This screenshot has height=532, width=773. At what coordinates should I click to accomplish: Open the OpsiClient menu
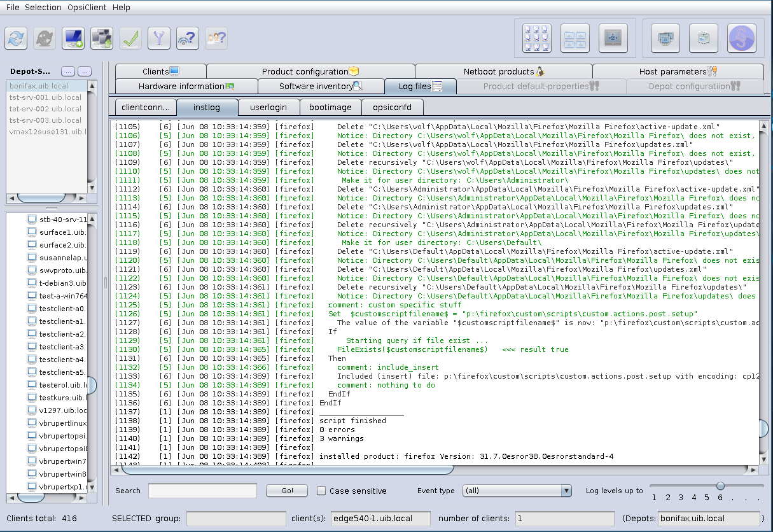pyautogui.click(x=87, y=8)
